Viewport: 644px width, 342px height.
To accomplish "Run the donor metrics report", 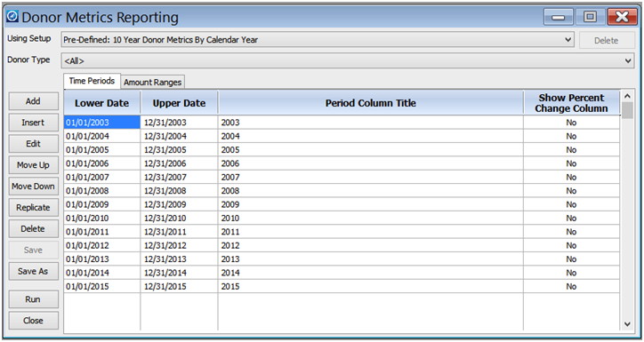I will pyautogui.click(x=33, y=299).
